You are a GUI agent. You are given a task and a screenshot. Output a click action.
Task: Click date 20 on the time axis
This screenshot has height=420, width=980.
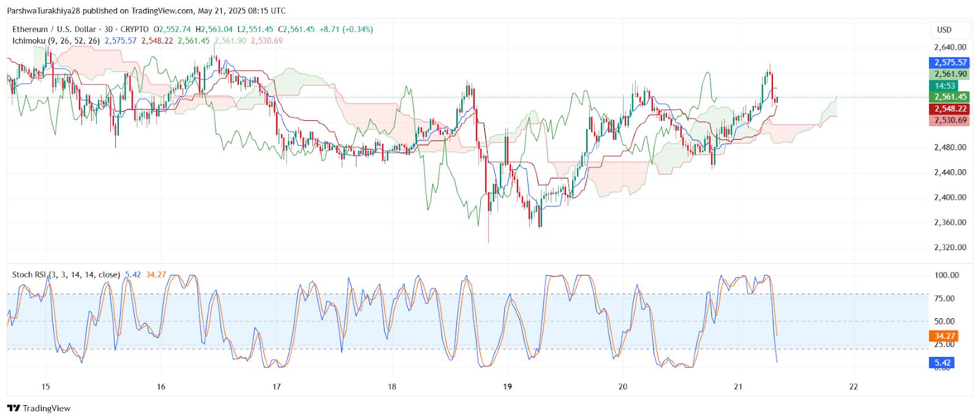tap(623, 387)
